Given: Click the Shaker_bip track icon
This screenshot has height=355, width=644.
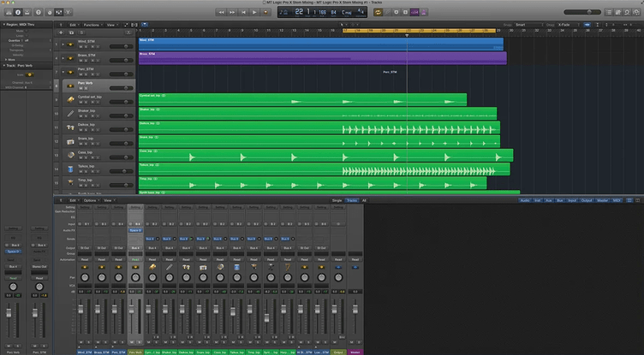Looking at the screenshot, I should [70, 114].
